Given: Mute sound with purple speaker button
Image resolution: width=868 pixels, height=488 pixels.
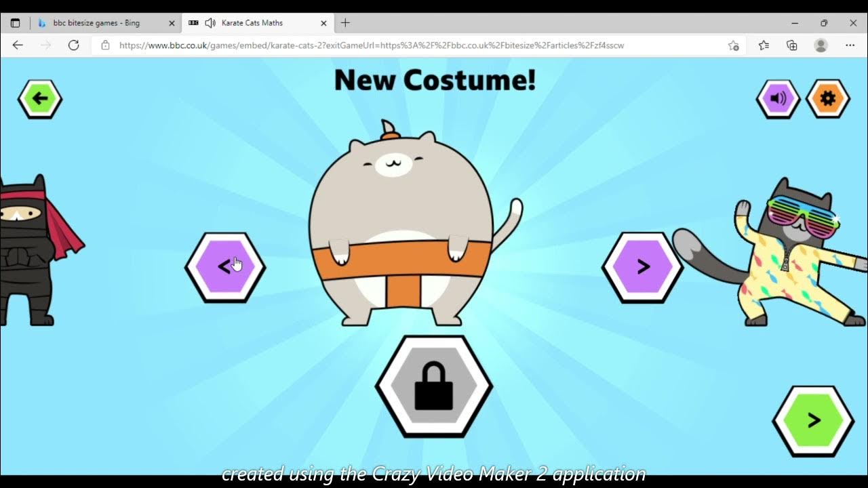Looking at the screenshot, I should [778, 99].
